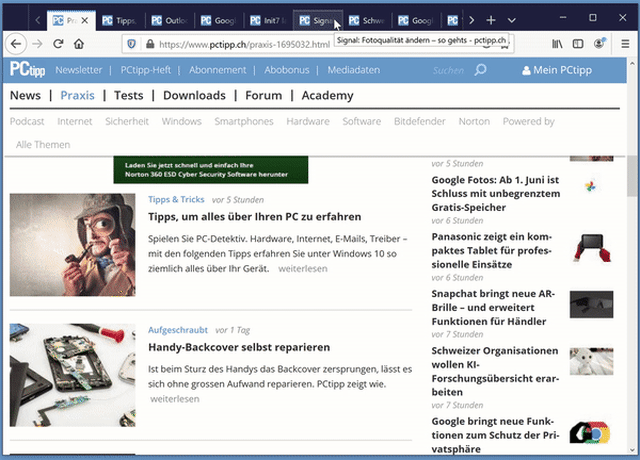Click the browser back button

pyautogui.click(x=15, y=44)
